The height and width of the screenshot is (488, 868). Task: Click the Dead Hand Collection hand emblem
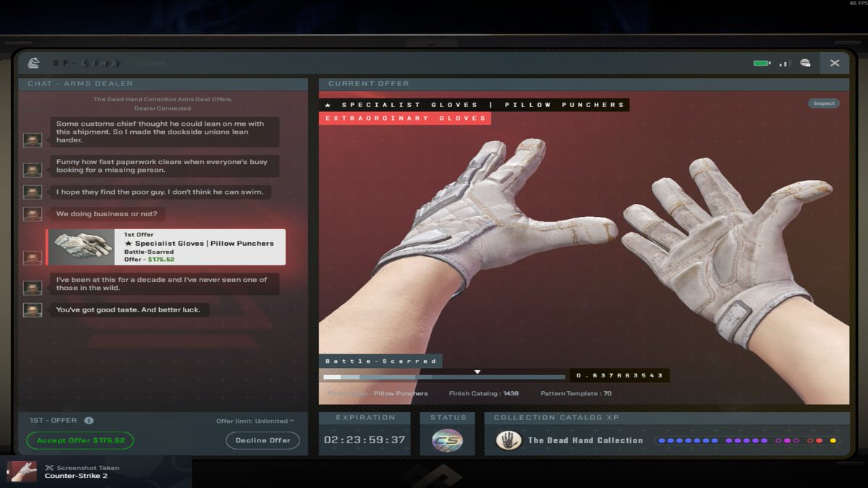pyautogui.click(x=509, y=440)
